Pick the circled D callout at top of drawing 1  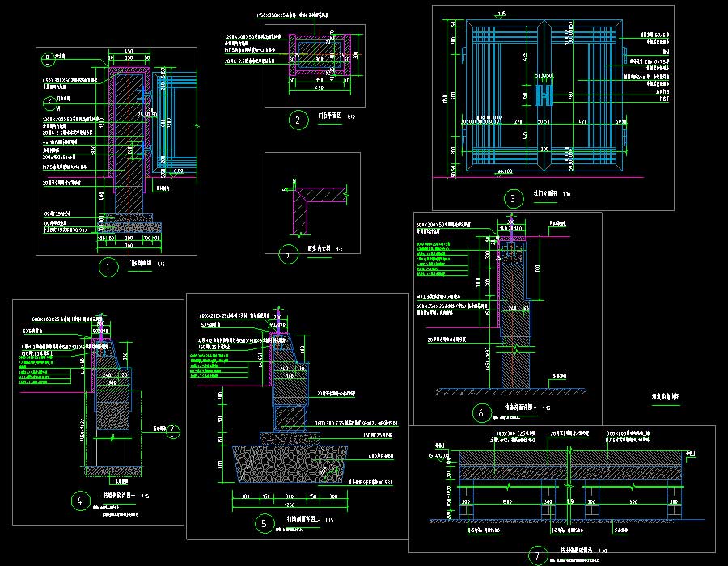pos(48,59)
